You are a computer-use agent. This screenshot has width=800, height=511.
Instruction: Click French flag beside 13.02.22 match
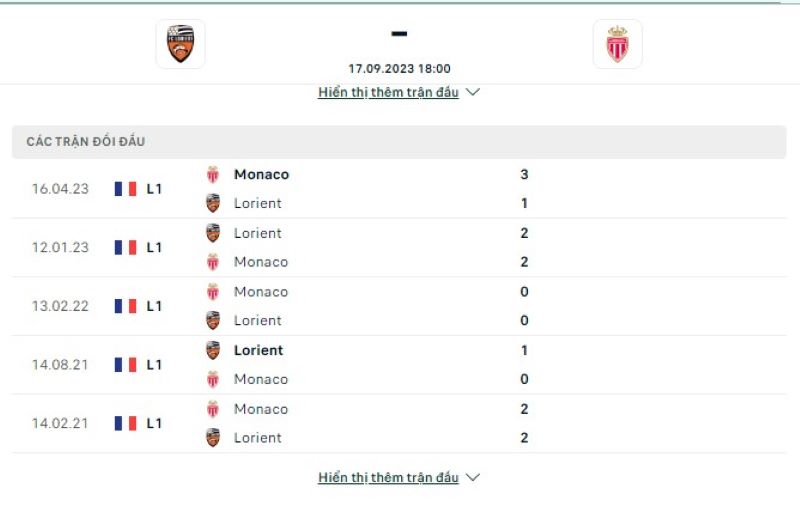(125, 306)
